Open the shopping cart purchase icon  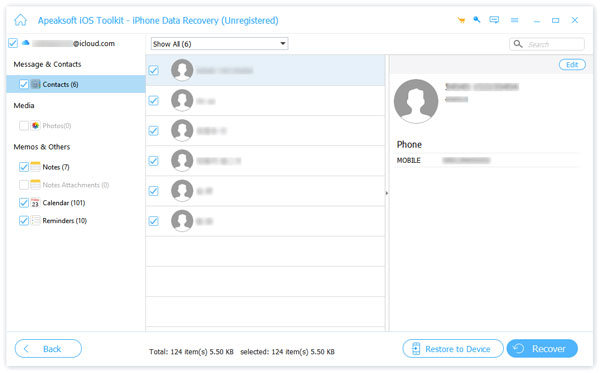pyautogui.click(x=461, y=20)
